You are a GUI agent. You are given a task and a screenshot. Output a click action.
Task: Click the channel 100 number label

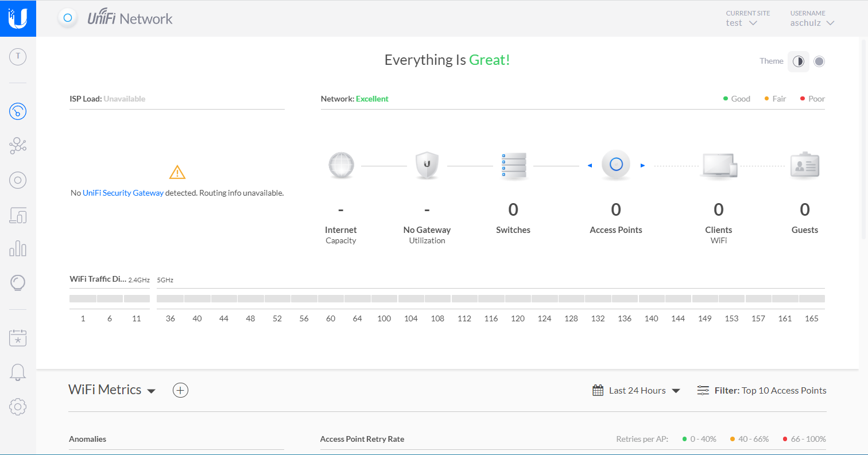tap(384, 318)
